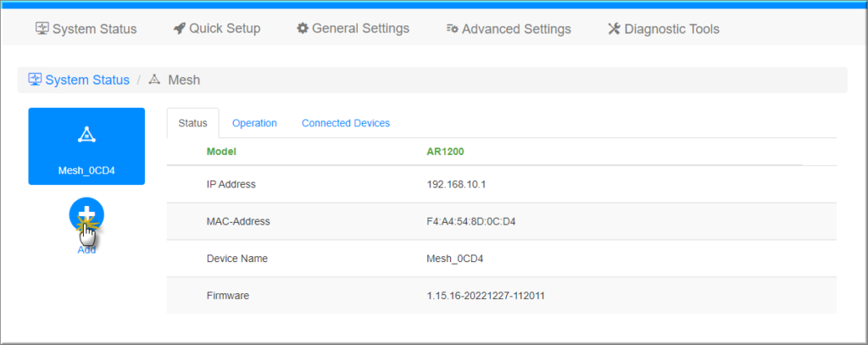The height and width of the screenshot is (345, 868).
Task: Follow the System Status breadcrumb link text
Action: click(87, 80)
